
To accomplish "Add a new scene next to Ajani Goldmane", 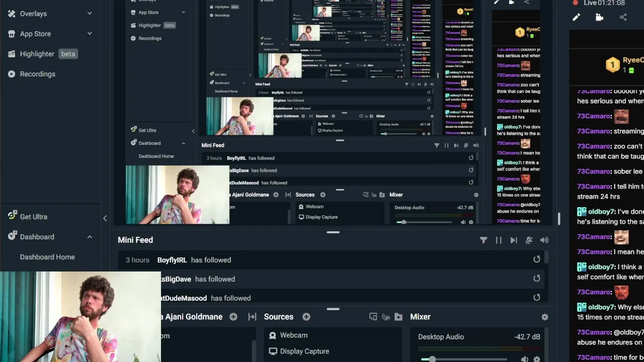I will pos(233,317).
